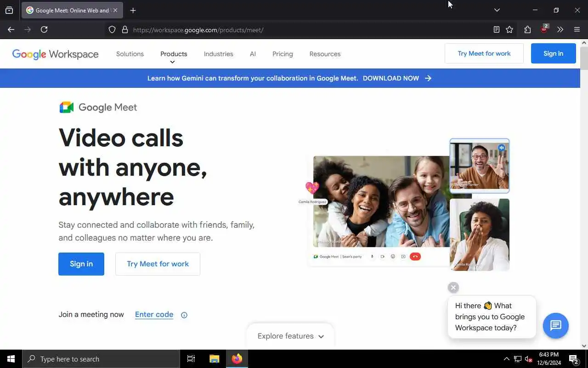This screenshot has width=588, height=368.
Task: Open Firefox application menu
Action: pos(577,30)
